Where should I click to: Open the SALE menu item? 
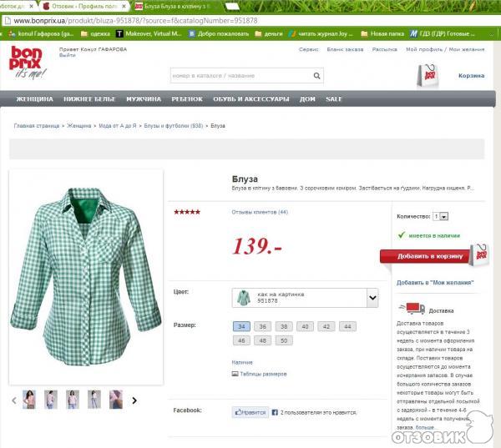[x=333, y=99]
